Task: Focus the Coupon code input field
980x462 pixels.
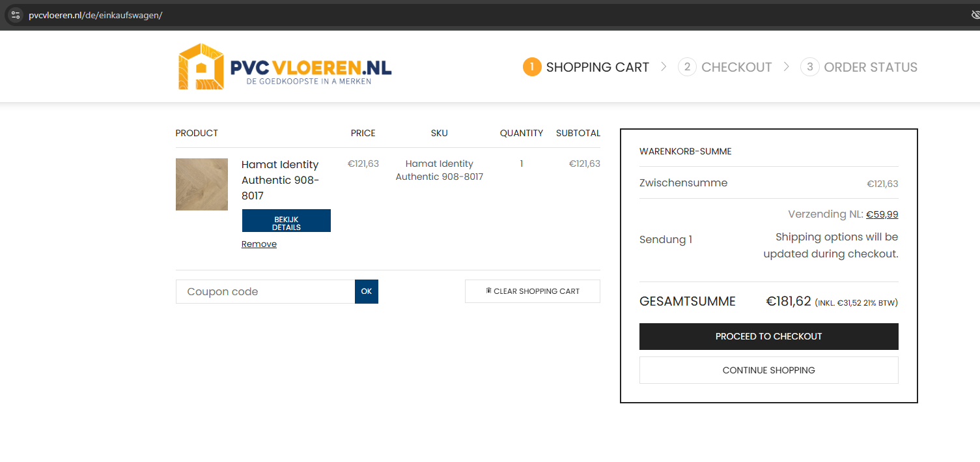Action: [266, 292]
